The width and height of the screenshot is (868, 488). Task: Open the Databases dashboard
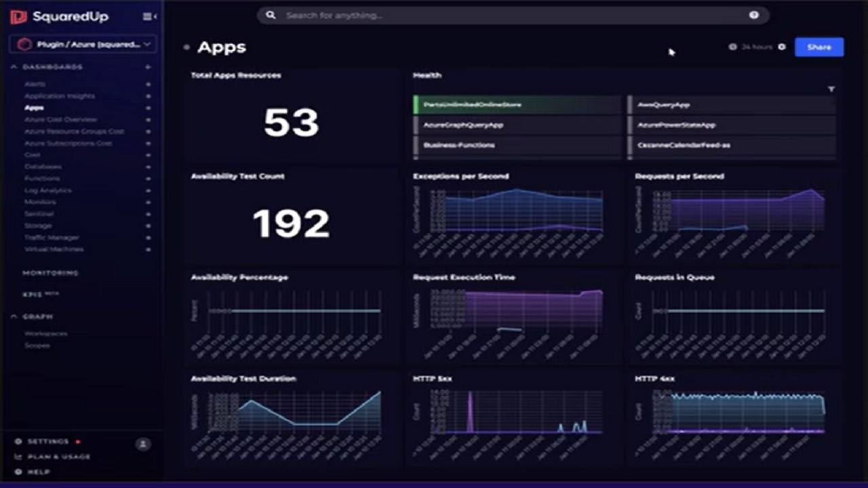coord(43,167)
